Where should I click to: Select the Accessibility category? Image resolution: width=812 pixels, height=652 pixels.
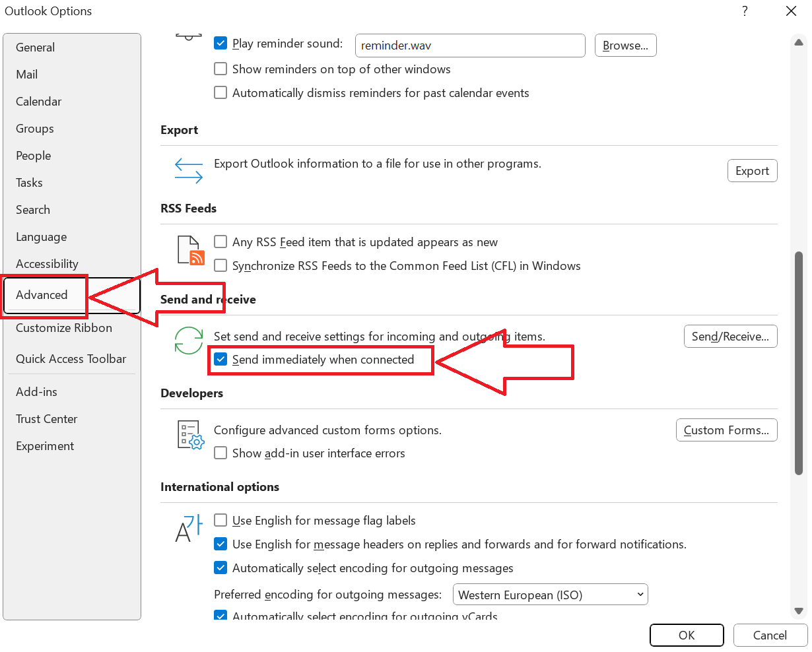(x=72, y=264)
